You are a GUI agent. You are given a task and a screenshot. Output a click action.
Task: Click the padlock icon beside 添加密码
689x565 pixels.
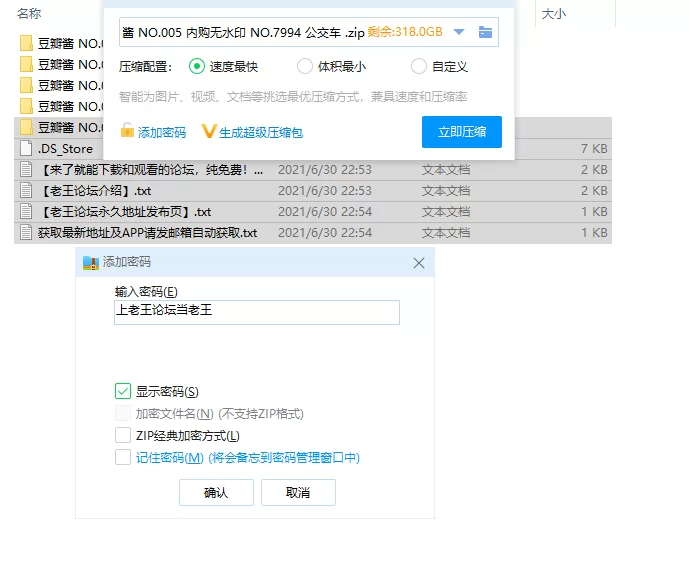[x=127, y=132]
